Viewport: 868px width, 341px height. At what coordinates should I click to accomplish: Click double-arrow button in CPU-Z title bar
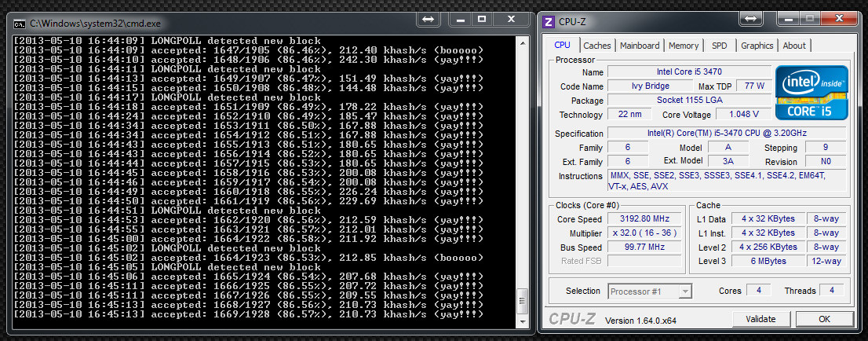pos(750,18)
